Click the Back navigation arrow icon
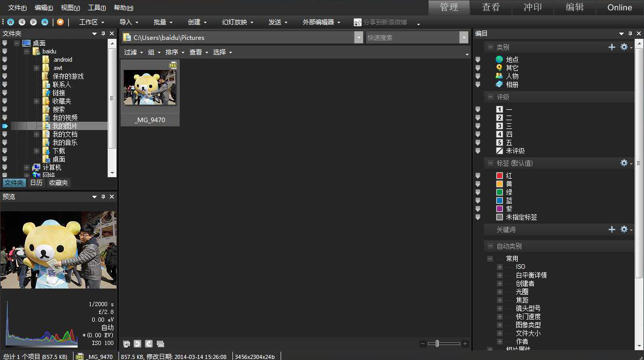644x360 pixels. pyautogui.click(x=21, y=22)
